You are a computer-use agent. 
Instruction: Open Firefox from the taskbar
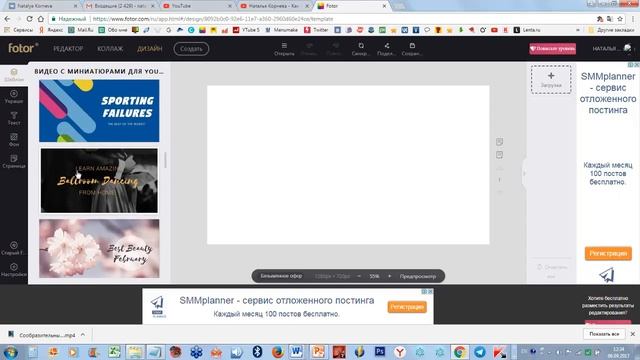pos(277,351)
